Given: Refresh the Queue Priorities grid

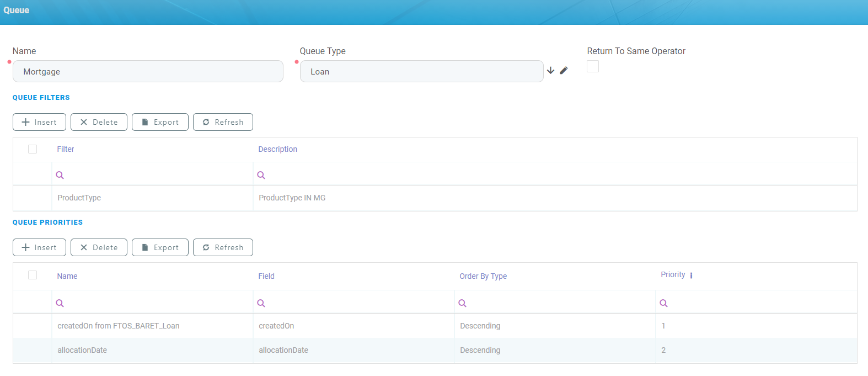Looking at the screenshot, I should (x=223, y=247).
